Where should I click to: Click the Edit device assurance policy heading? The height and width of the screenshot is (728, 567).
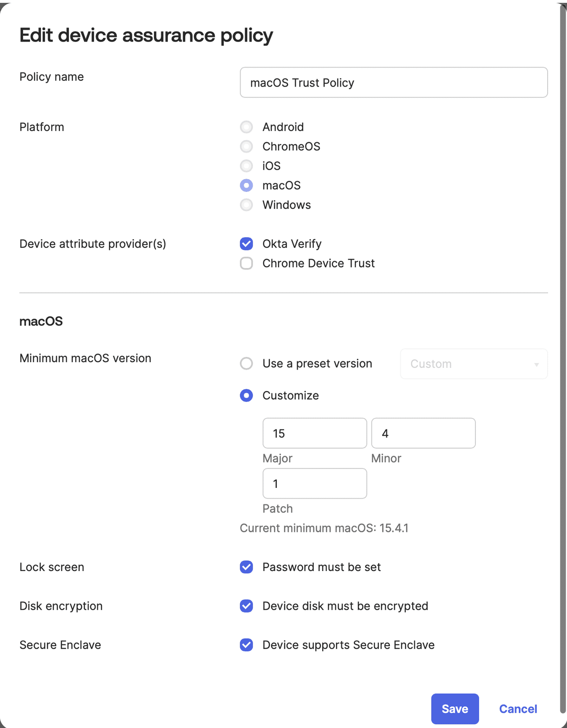tap(146, 35)
